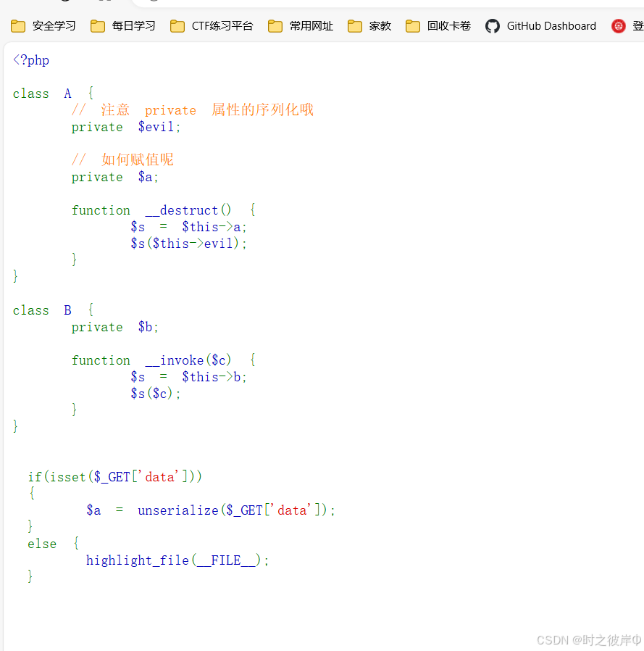Open the 回收卡卷 bookmark folder
Image resolution: width=644 pixels, height=651 pixels.
pyautogui.click(x=438, y=26)
